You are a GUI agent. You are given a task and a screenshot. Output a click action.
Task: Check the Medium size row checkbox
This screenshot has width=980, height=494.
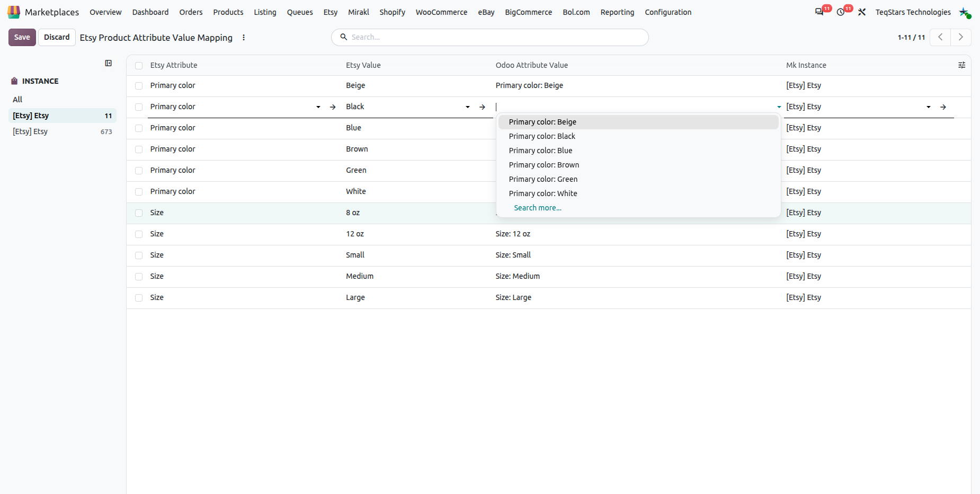pyautogui.click(x=139, y=277)
